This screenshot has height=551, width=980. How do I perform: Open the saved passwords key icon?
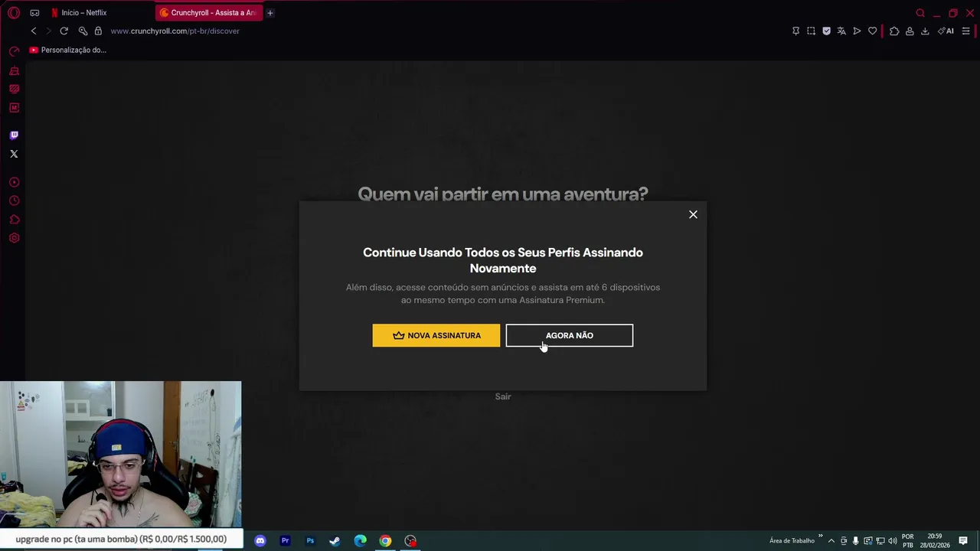pyautogui.click(x=83, y=31)
